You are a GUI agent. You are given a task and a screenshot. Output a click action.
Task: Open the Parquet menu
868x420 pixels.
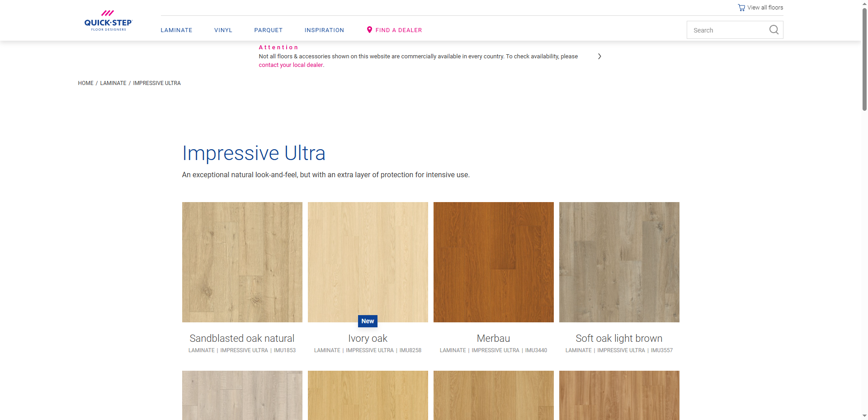click(268, 30)
